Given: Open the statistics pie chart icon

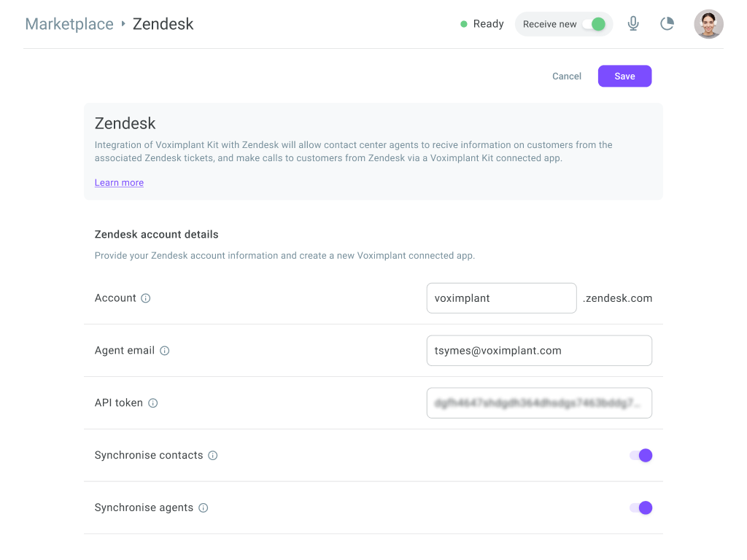Looking at the screenshot, I should [x=667, y=24].
